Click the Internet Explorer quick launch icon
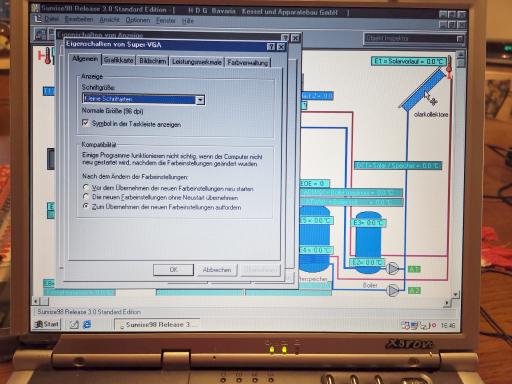This screenshot has width=512, height=384. click(87, 324)
